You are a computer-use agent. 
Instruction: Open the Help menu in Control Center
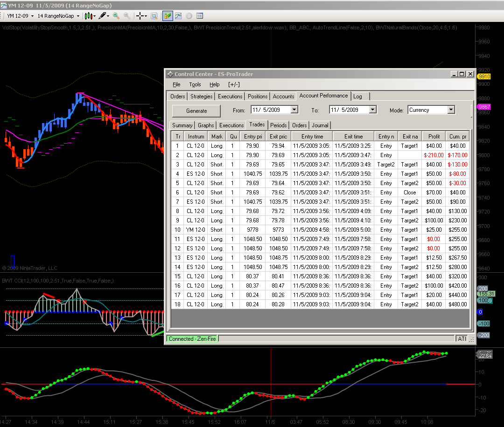(214, 84)
